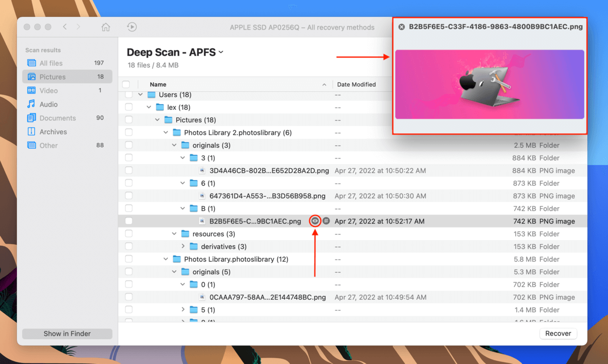608x364 pixels.
Task: Toggle the select-all checkbox in header
Action: coord(126,84)
